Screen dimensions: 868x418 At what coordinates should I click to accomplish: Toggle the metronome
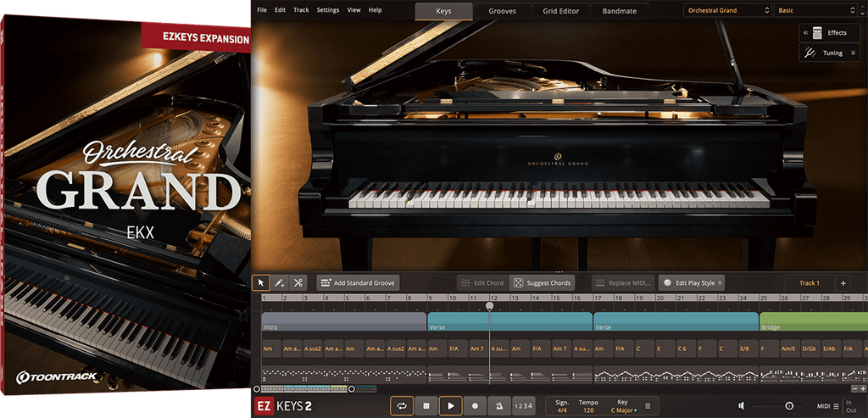(x=498, y=406)
